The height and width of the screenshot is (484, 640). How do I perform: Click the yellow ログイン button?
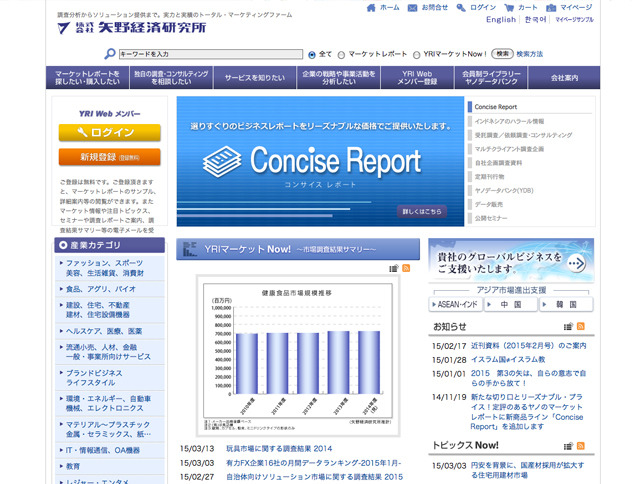(109, 133)
